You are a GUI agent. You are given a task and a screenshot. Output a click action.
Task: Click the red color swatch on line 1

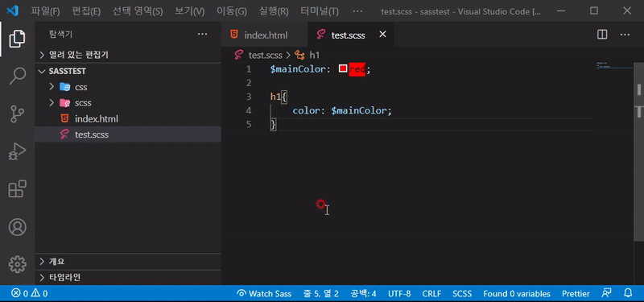click(x=343, y=69)
